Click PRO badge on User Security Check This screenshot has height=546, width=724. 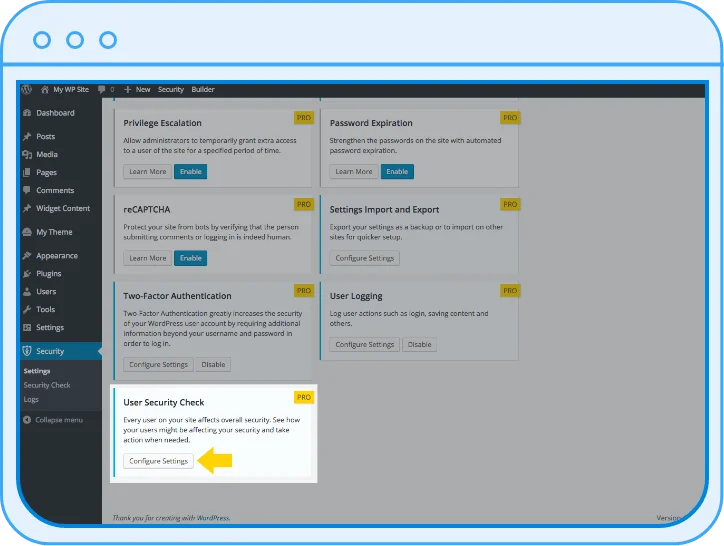tap(304, 397)
